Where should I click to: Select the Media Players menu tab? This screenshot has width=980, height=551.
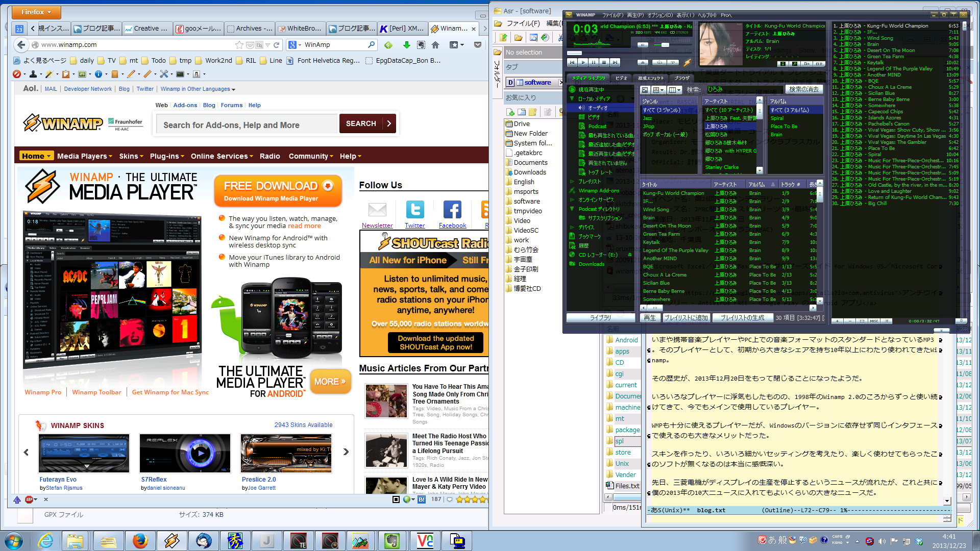click(x=82, y=156)
